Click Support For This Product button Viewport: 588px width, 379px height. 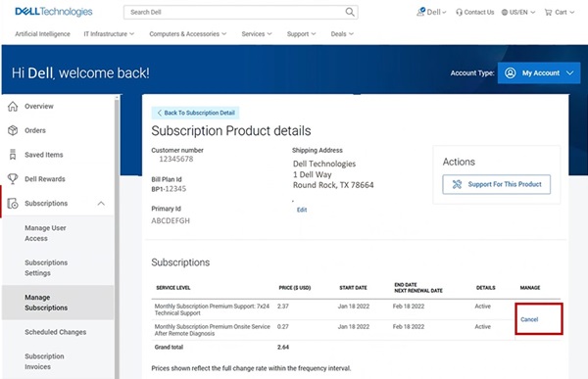pyautogui.click(x=497, y=184)
